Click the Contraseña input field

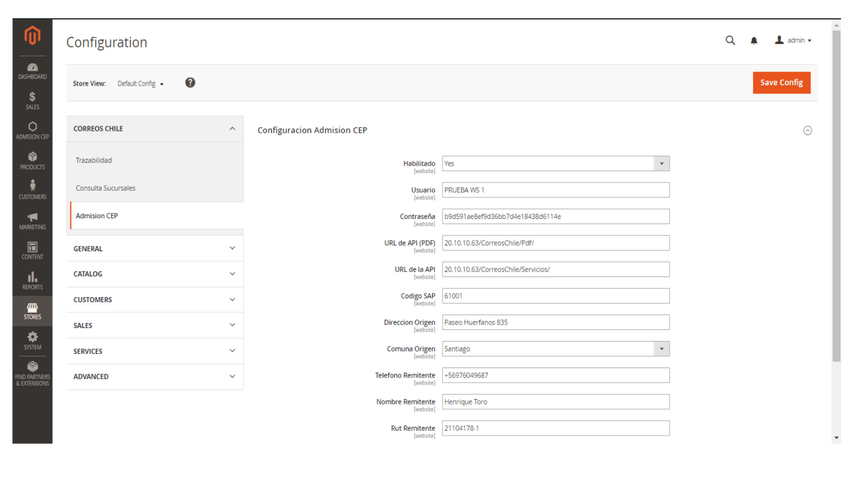coord(556,217)
